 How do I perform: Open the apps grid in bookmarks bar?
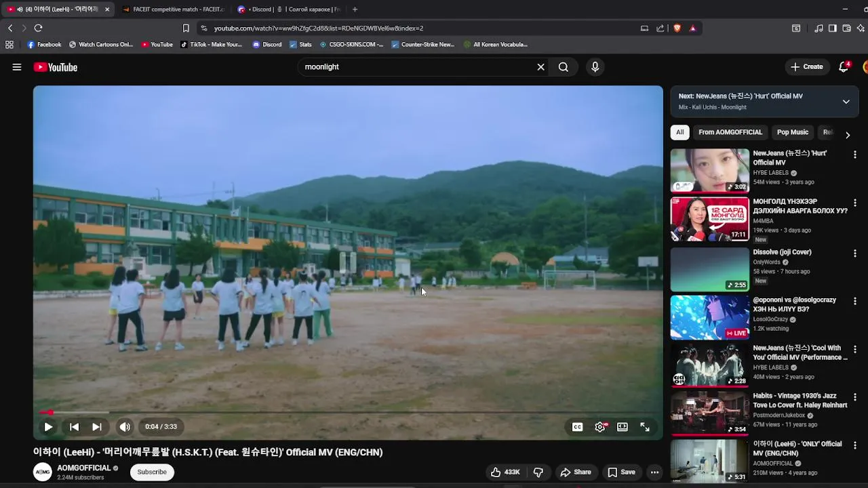[9, 45]
